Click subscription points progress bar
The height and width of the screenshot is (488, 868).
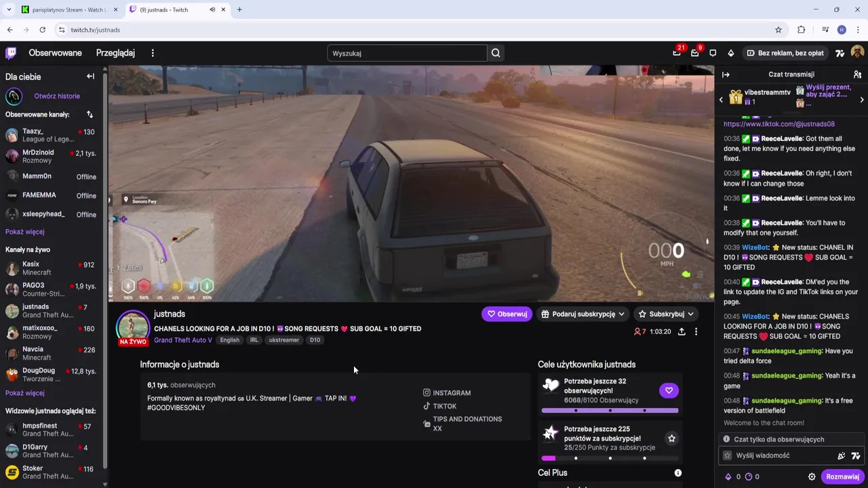tap(610, 458)
